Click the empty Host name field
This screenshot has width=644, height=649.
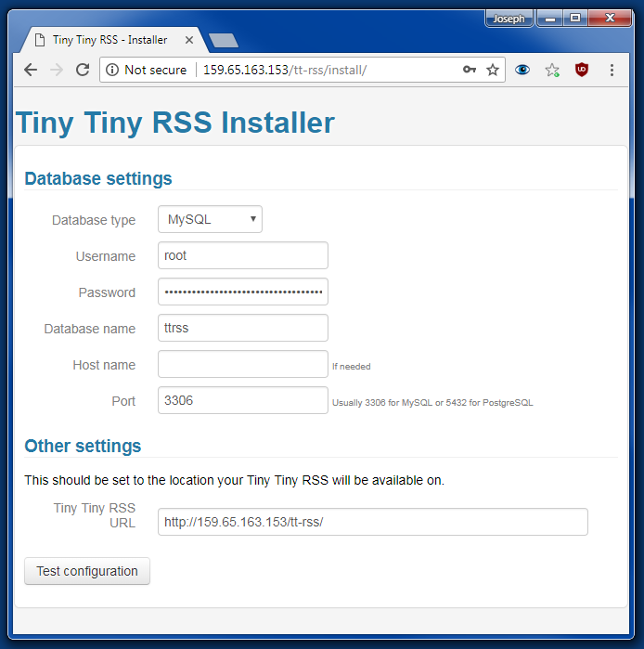243,364
